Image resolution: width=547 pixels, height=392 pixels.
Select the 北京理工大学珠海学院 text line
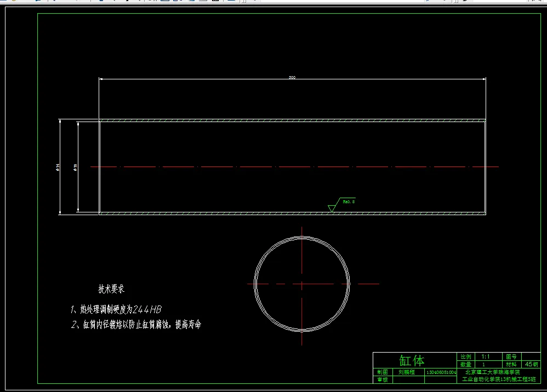click(x=492, y=372)
